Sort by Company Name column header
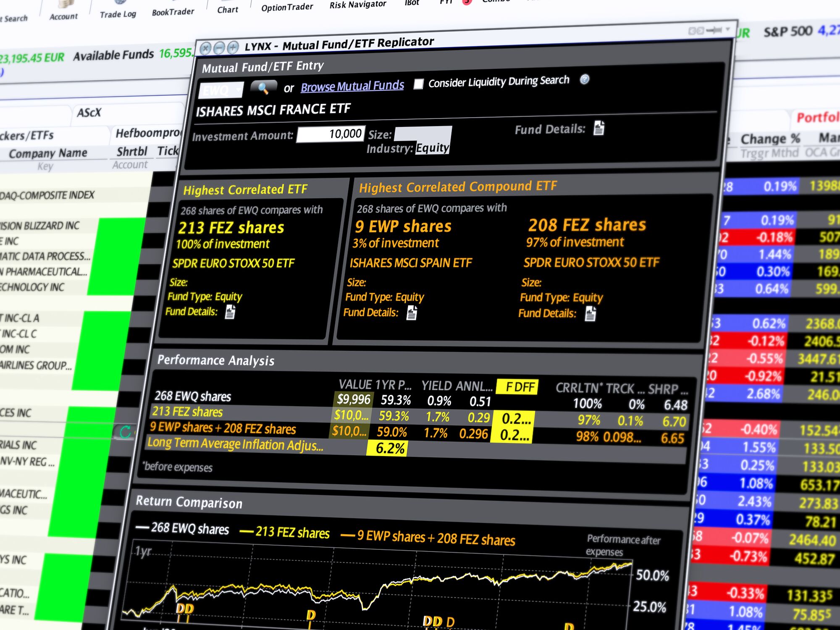This screenshot has width=840, height=630. click(x=48, y=153)
